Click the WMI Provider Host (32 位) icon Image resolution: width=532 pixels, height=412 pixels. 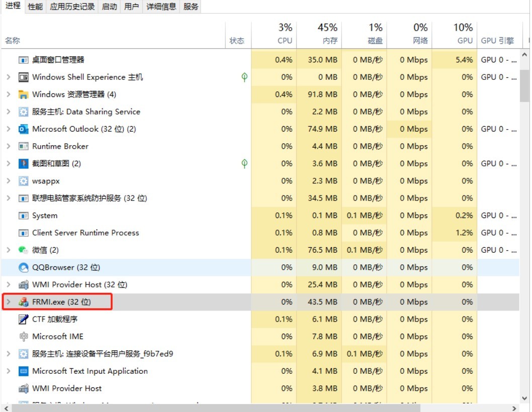coord(23,285)
